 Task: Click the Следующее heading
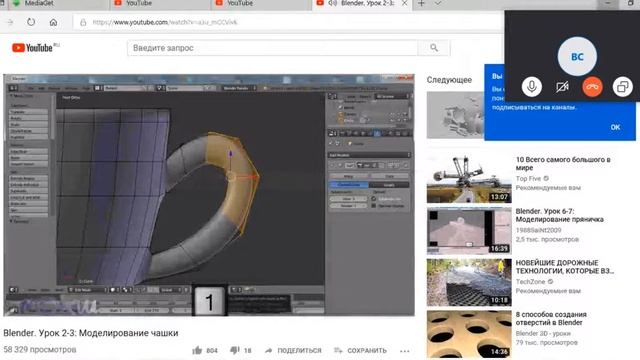coord(449,80)
